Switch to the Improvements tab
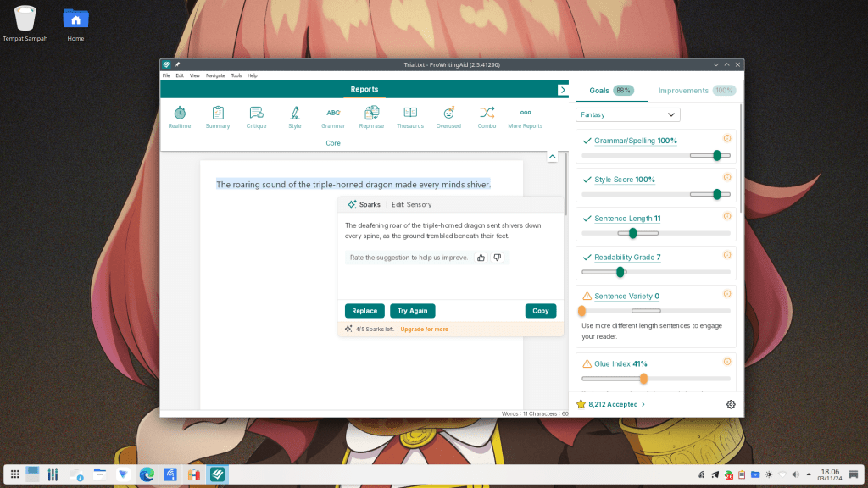 [x=683, y=90]
